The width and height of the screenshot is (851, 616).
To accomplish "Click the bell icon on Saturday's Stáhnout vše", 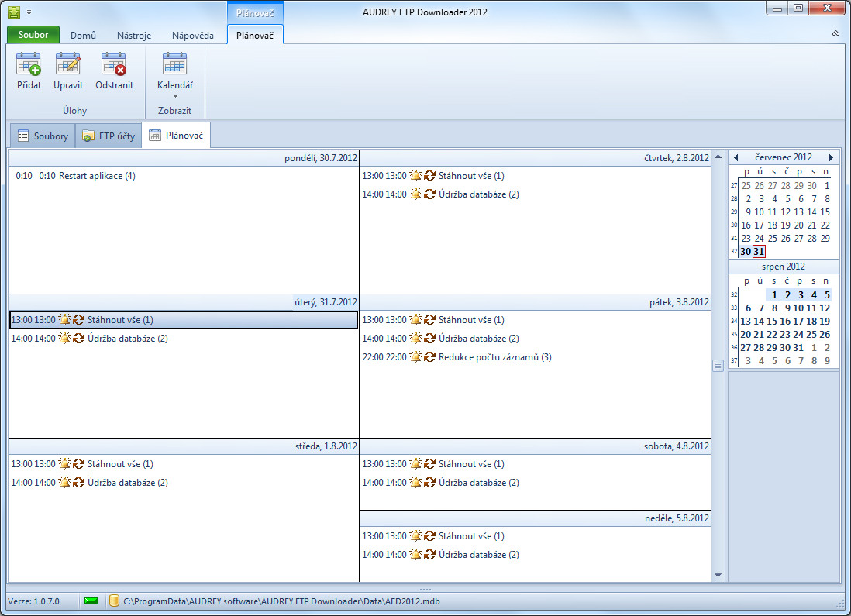I will click(415, 463).
